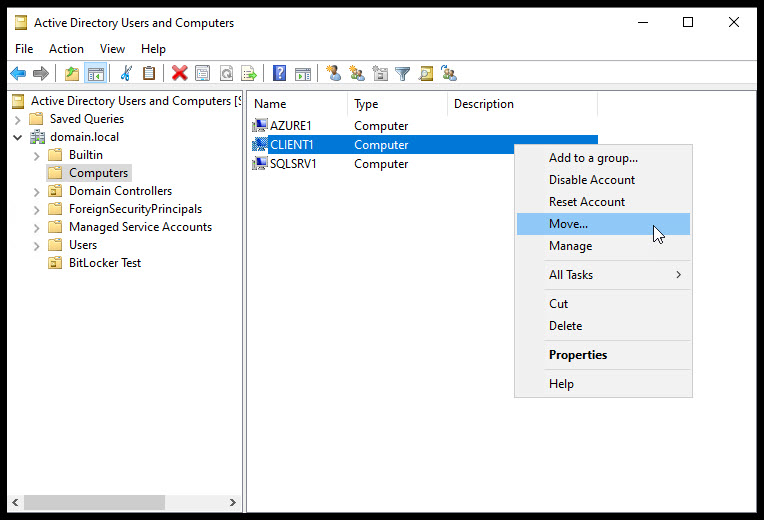Click the Properties toolbar icon
Viewport: 764px width, 520px height.
click(202, 74)
